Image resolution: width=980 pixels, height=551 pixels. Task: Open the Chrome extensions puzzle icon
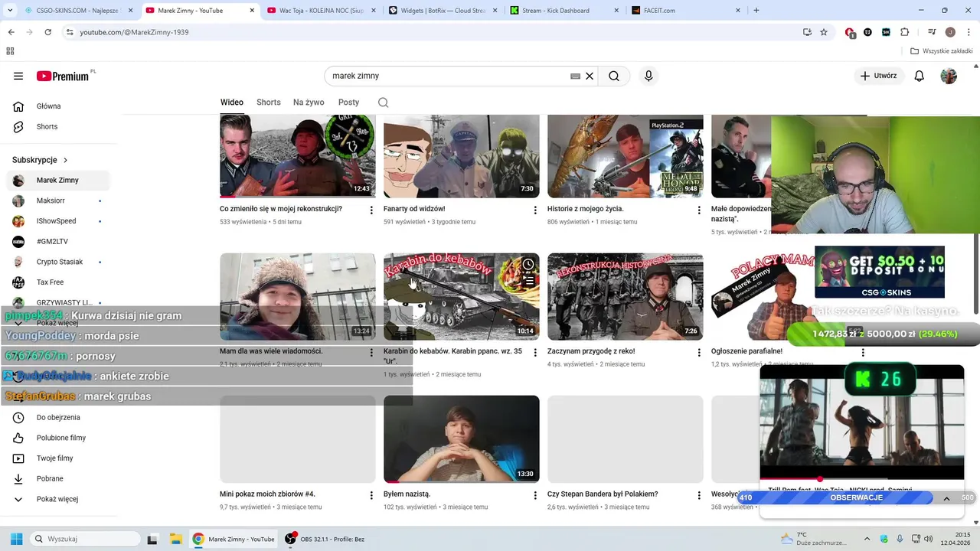[904, 32]
